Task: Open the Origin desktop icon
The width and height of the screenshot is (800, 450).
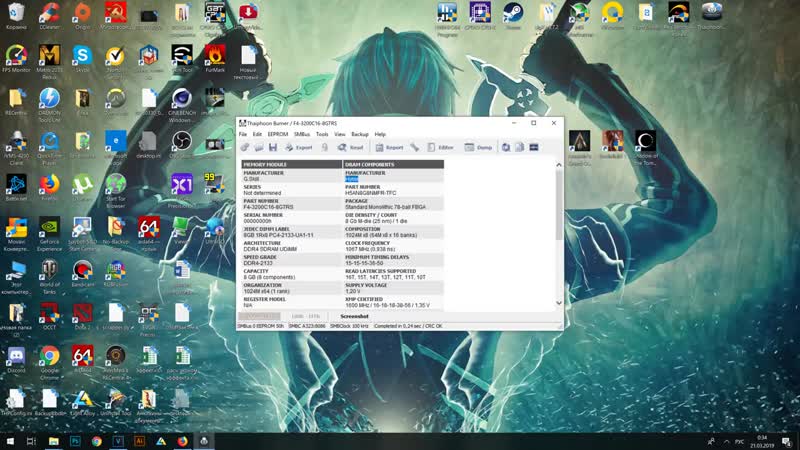Action: 82,16
